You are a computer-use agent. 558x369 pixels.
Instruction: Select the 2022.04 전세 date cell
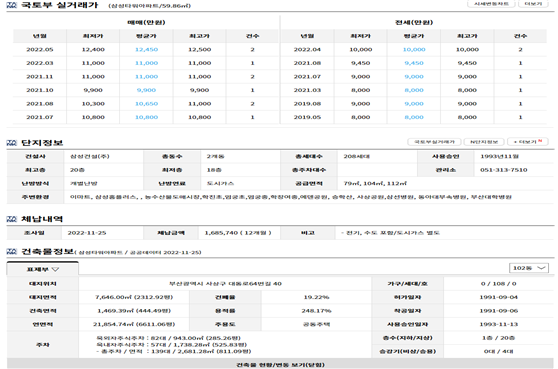(x=307, y=49)
